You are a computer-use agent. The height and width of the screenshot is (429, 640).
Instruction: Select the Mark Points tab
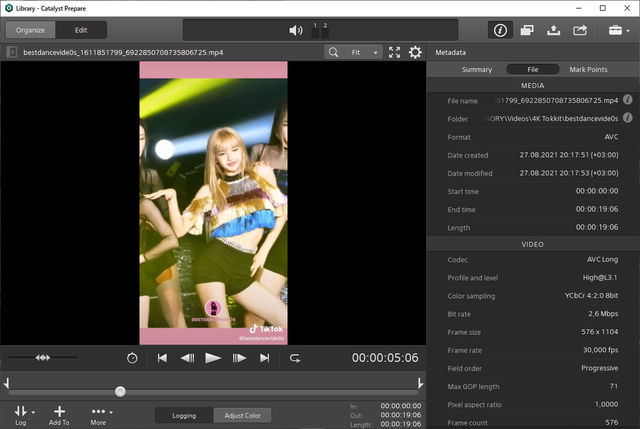(x=588, y=70)
